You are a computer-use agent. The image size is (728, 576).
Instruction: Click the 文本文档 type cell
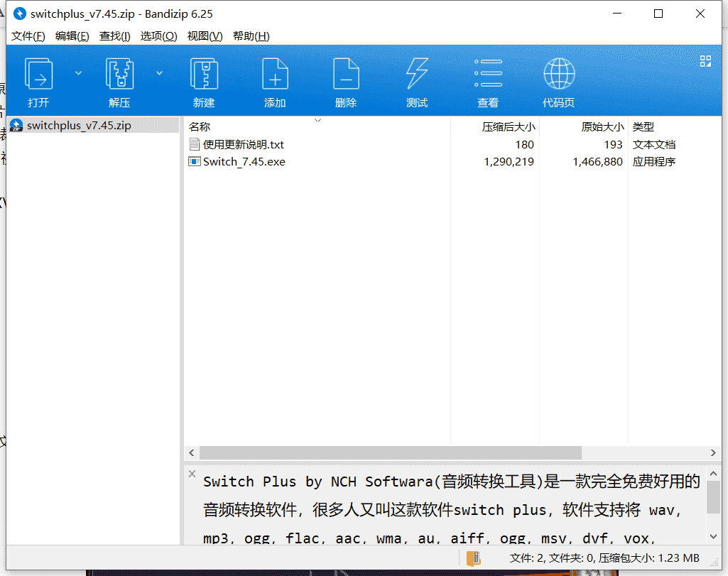pos(653,145)
